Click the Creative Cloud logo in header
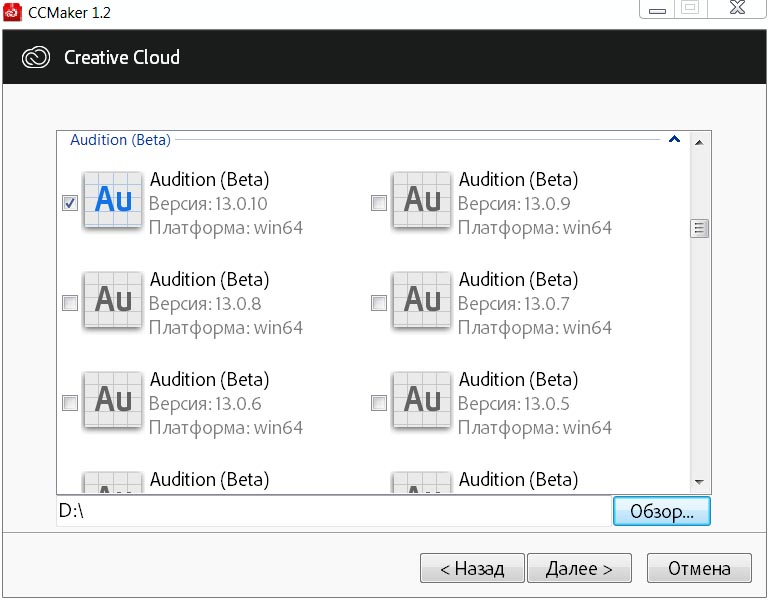 point(36,57)
